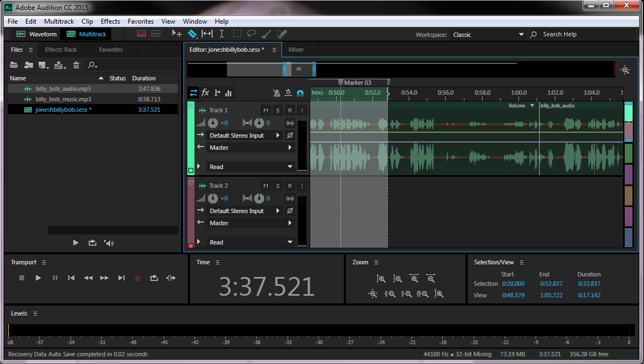The height and width of the screenshot is (364, 644).
Task: Switch to the Mixer tab
Action: (296, 50)
